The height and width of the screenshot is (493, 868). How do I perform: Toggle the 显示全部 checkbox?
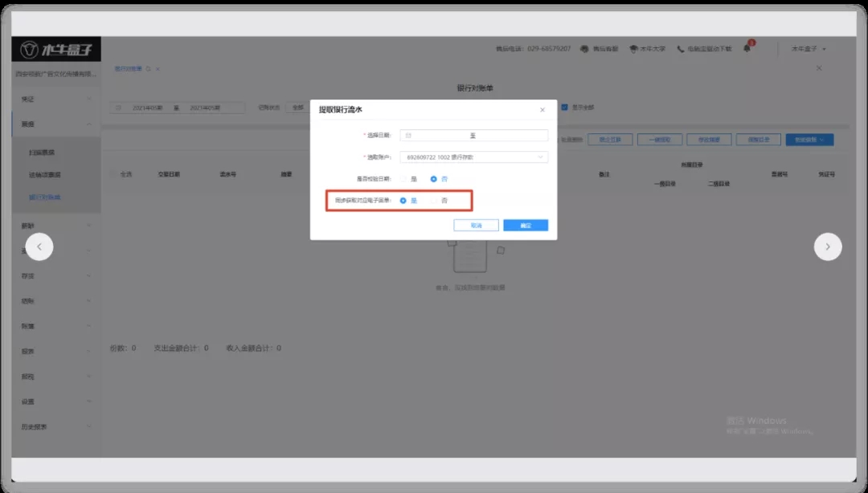565,108
